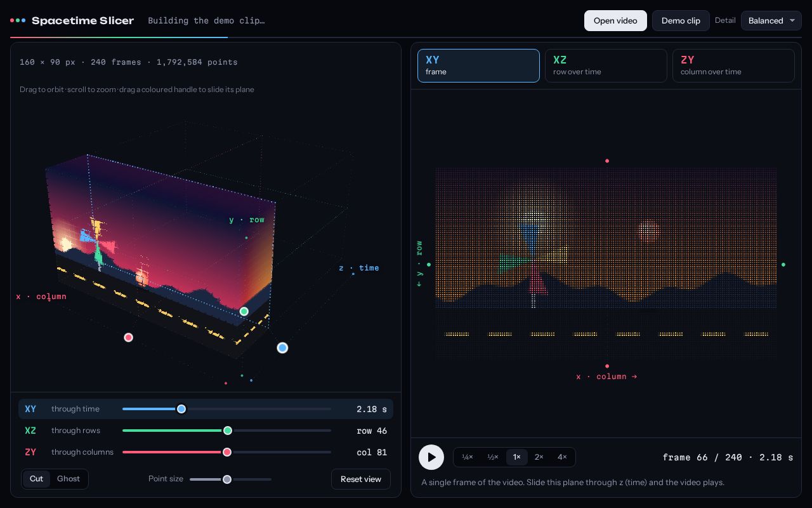The image size is (812, 508).
Task: Open the XY frame tab
Action: coord(478,65)
